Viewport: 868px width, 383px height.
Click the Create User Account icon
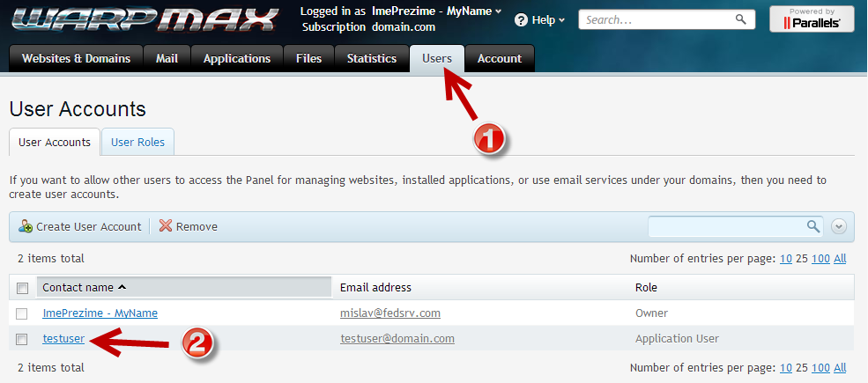click(26, 226)
